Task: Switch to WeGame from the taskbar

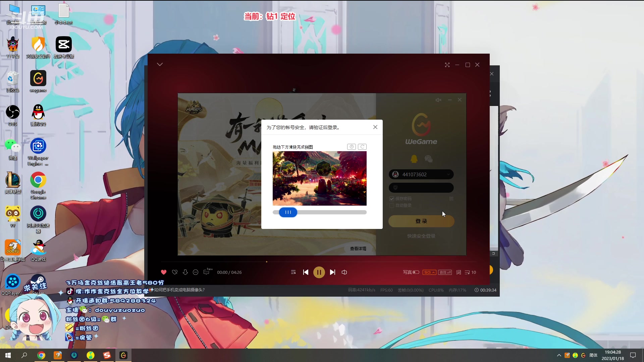Action: (123, 355)
